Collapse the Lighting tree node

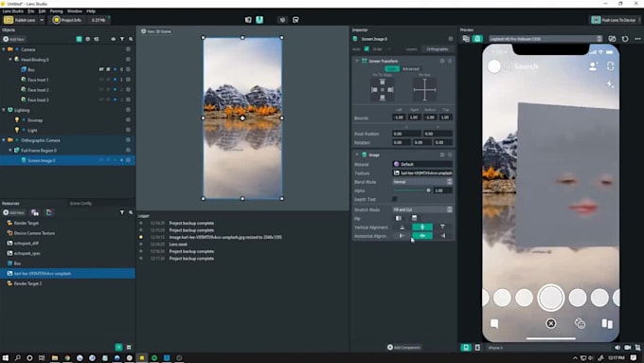[x=4, y=110]
